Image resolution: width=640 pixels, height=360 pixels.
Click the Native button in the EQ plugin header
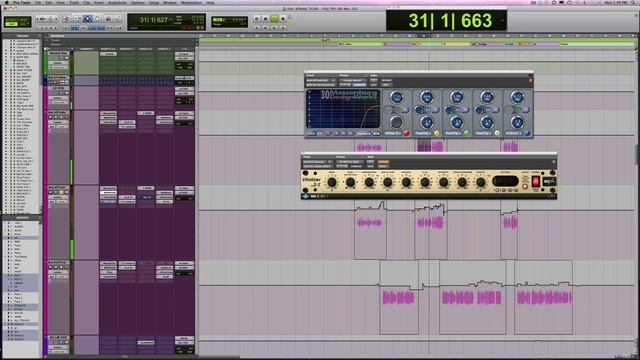point(386,84)
